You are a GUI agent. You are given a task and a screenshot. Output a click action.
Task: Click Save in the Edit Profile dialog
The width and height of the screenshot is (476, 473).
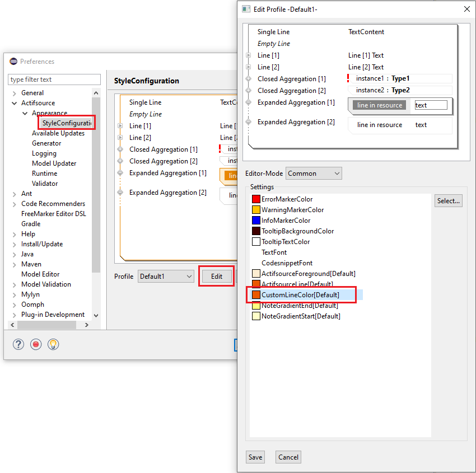[x=255, y=457]
